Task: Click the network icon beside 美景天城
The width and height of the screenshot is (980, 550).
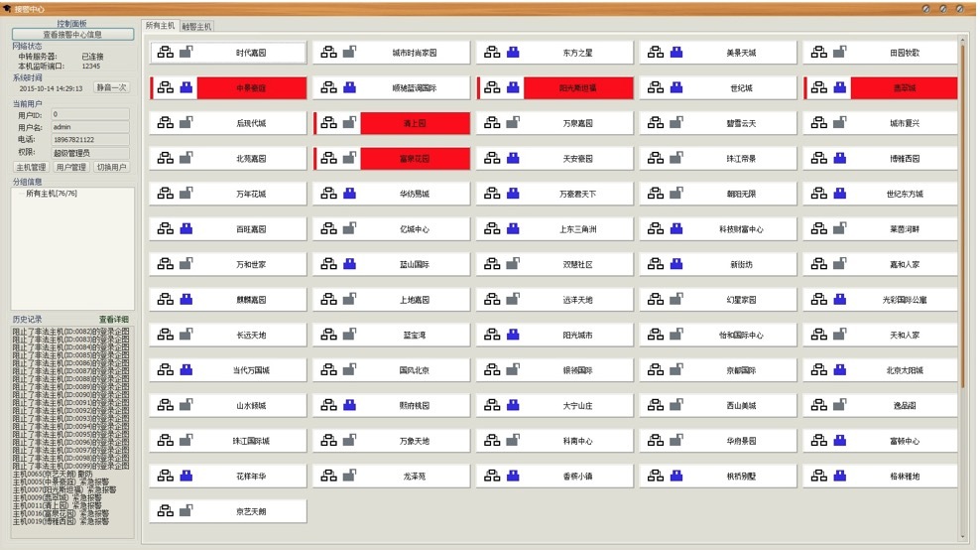Action: tap(656, 53)
